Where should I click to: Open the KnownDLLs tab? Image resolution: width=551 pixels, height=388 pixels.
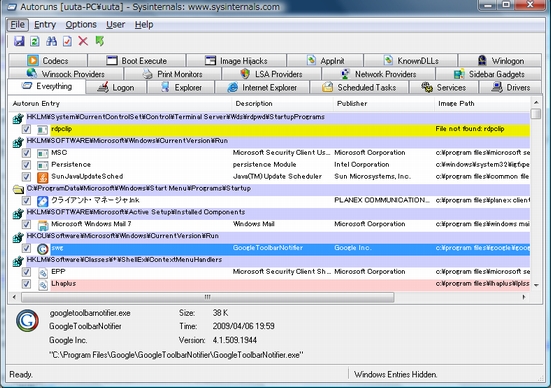point(411,60)
